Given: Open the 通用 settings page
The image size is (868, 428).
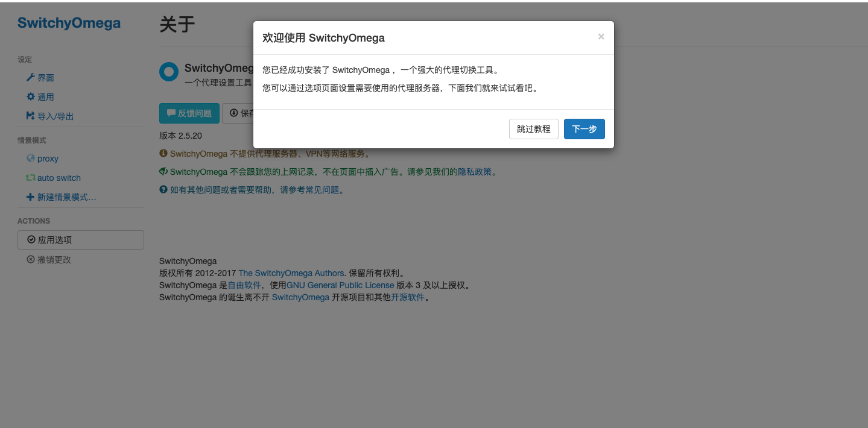Looking at the screenshot, I should 46,97.
